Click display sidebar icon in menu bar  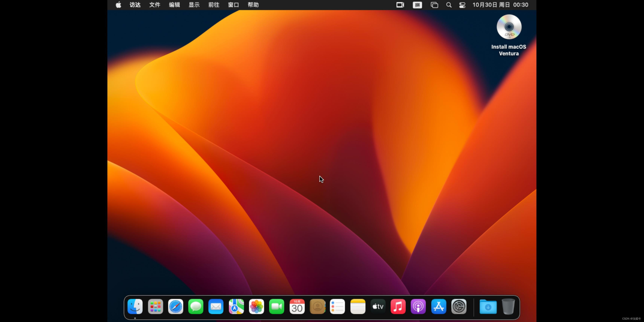pyautogui.click(x=400, y=5)
